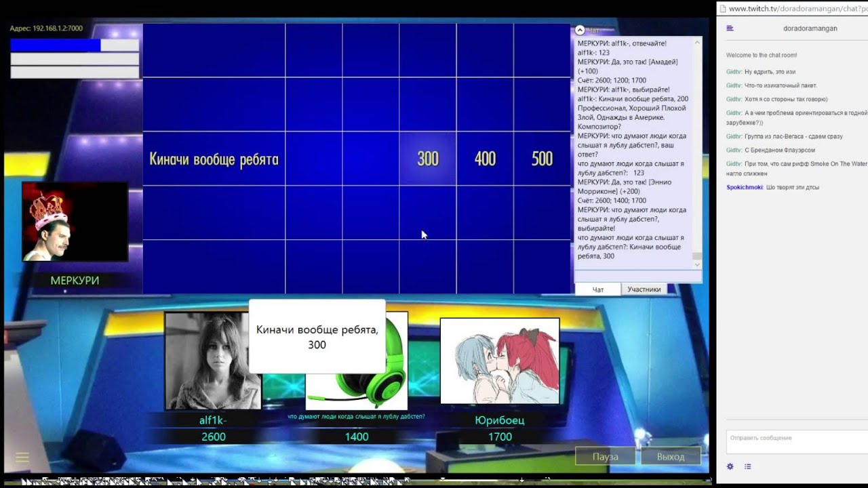Image resolution: width=868 pixels, height=488 pixels.
Task: Click host МЕРКУРИ avatar image
Action: click(75, 222)
